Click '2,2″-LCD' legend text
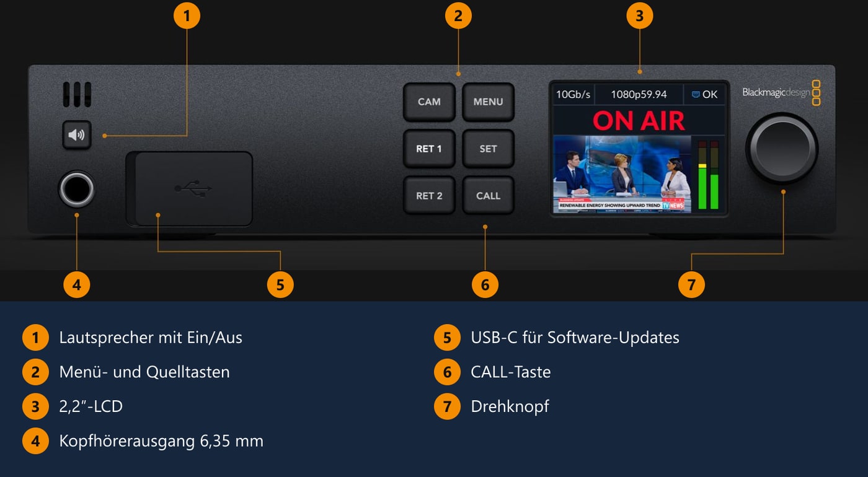The width and height of the screenshot is (868, 477). (x=91, y=406)
